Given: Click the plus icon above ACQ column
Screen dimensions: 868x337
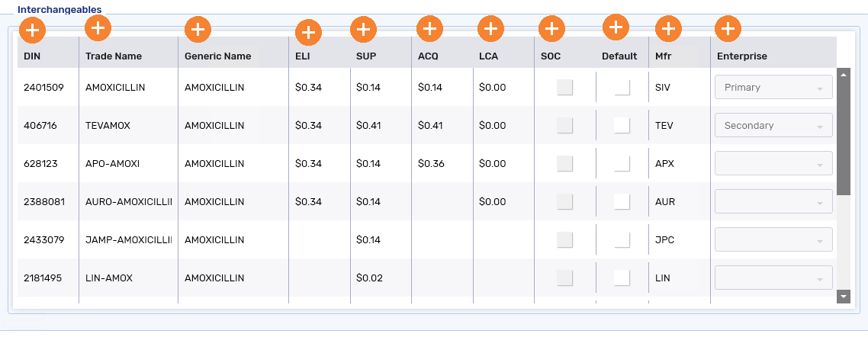Looking at the screenshot, I should [x=430, y=27].
